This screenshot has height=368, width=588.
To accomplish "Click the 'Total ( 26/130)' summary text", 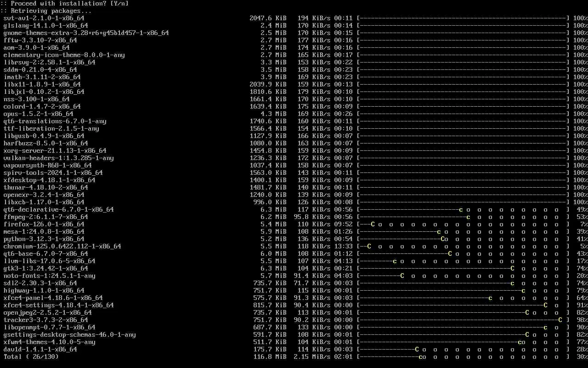I will pyautogui.click(x=31, y=357).
